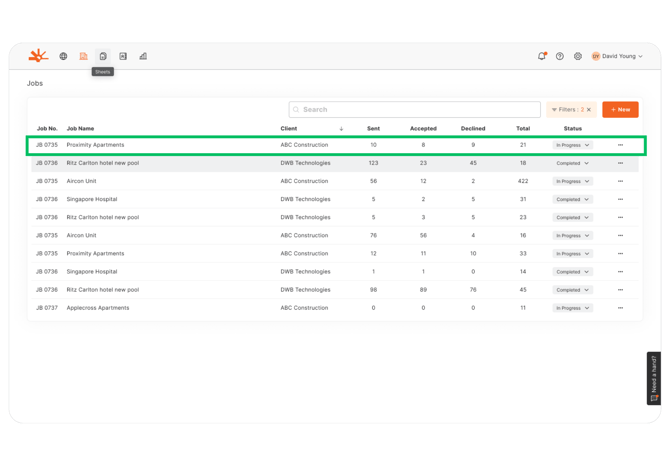Open the more options menu for Proximity Apartments
This screenshot has height=466, width=670.
tap(620, 145)
